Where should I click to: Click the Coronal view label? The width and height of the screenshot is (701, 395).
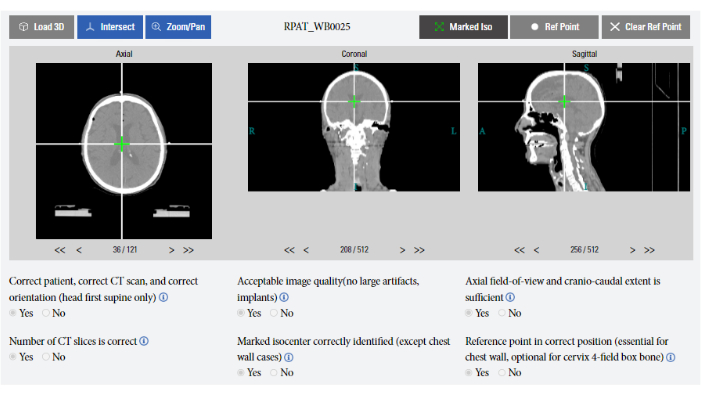pos(354,54)
